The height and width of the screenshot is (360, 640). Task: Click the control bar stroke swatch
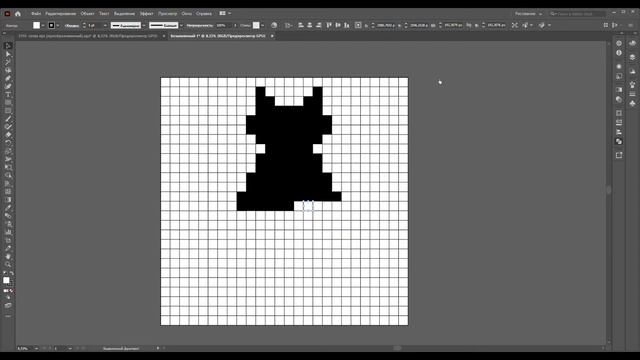pyautogui.click(x=51, y=25)
